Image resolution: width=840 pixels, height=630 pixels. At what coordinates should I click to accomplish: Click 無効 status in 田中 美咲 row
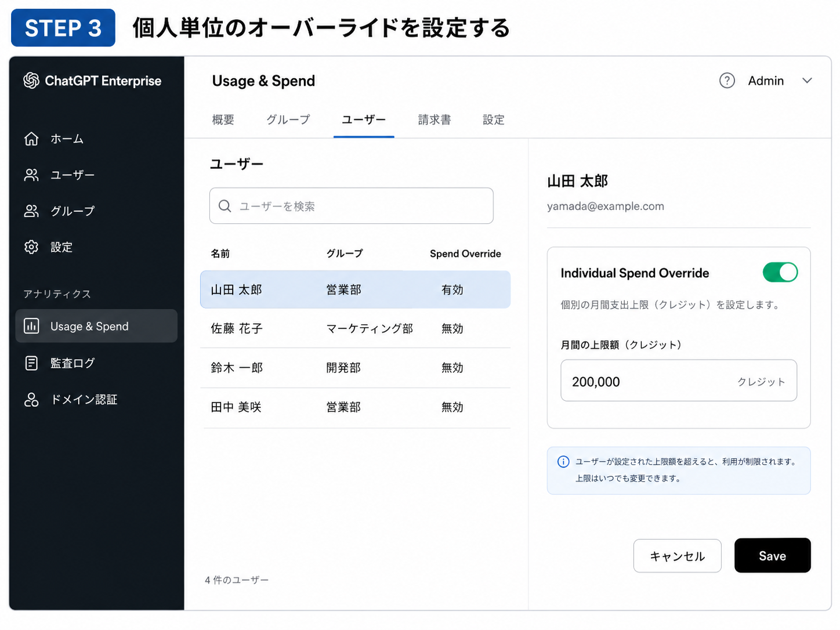(x=452, y=407)
